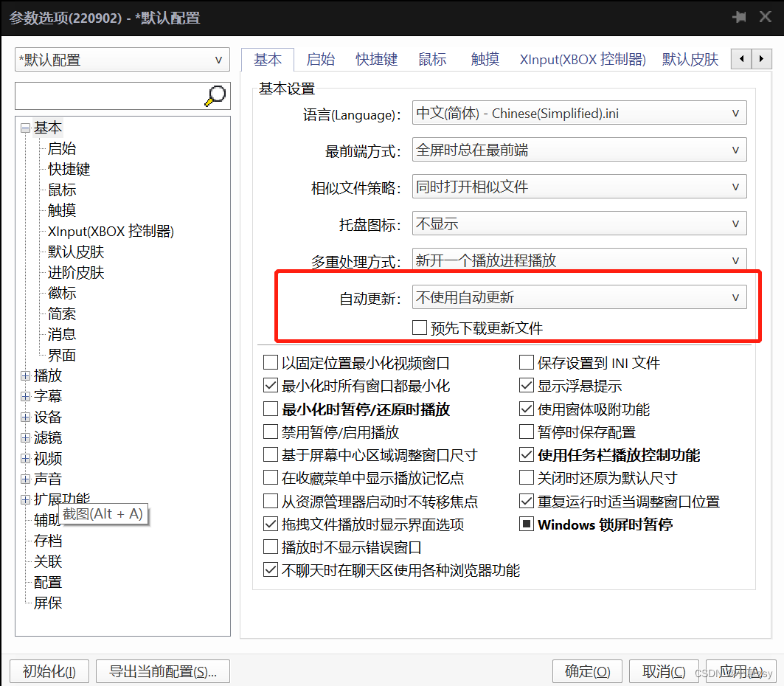
Task: Click the search magnifier icon
Action: (x=214, y=96)
